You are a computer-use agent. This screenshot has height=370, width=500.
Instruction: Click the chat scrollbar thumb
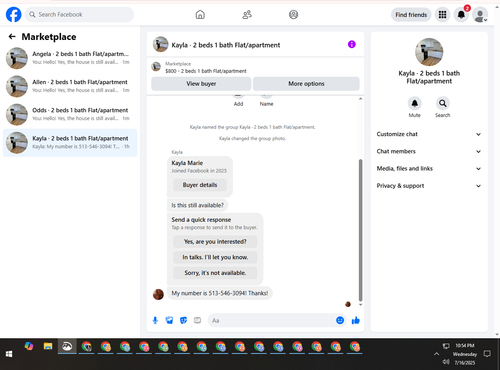(x=360, y=230)
